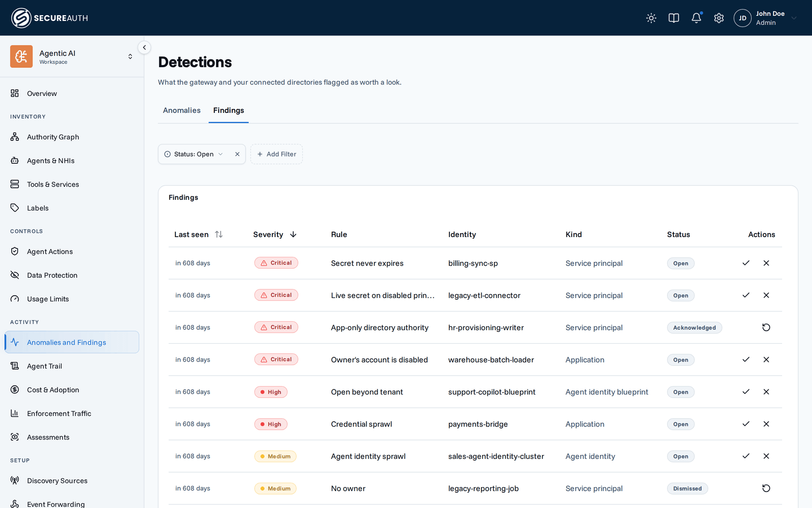Dismiss the legacy-etl-connector finding

pyautogui.click(x=766, y=295)
